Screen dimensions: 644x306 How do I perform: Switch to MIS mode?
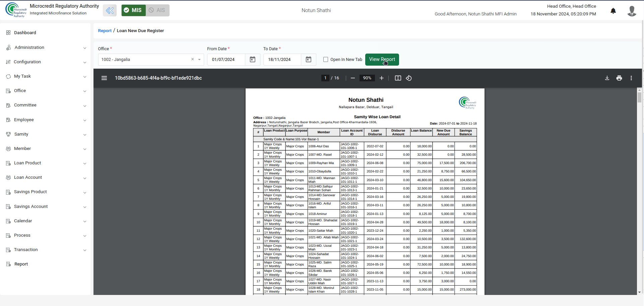133,10
